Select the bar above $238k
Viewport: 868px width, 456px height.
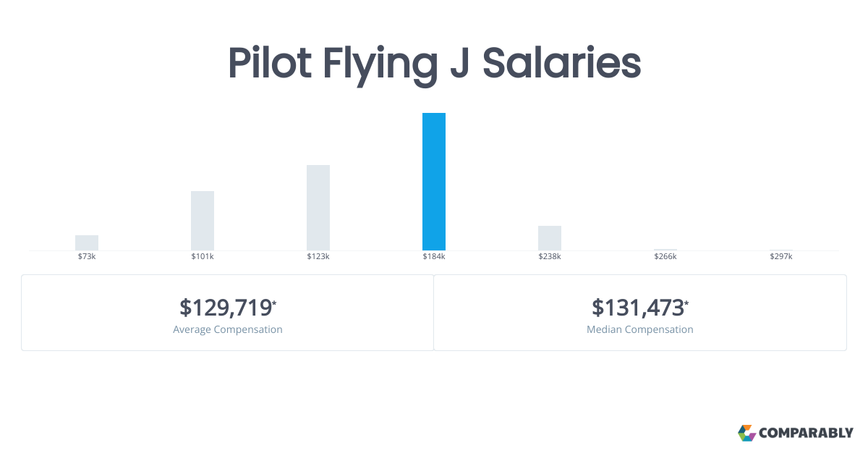click(550, 238)
